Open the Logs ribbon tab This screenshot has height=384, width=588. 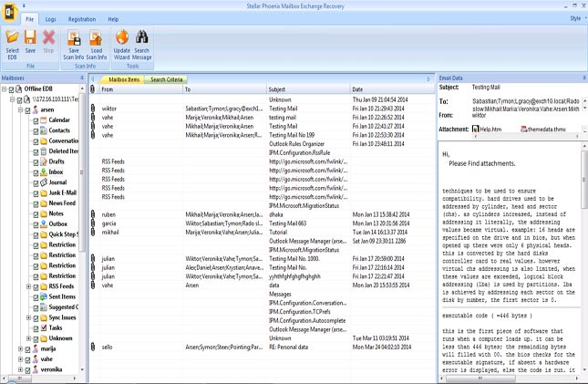[x=51, y=19]
